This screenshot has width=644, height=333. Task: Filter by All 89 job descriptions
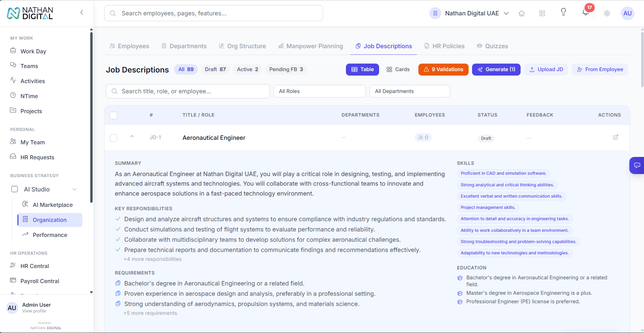coord(186,69)
